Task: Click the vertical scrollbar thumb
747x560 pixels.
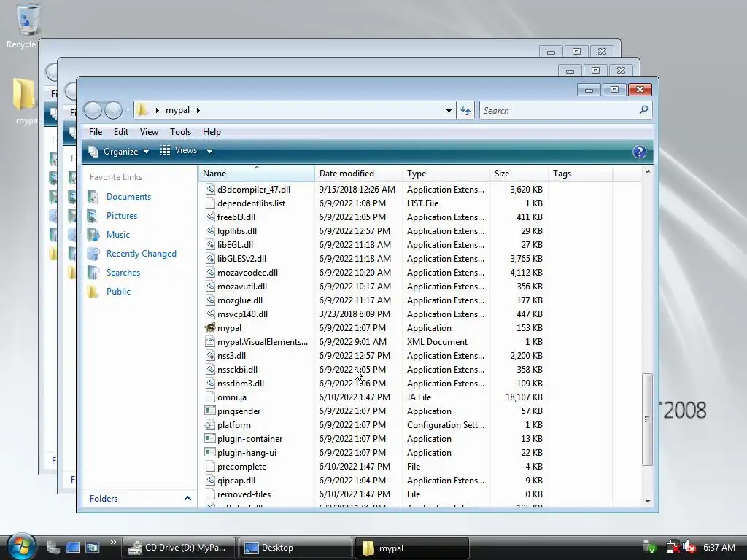Action: [x=647, y=419]
